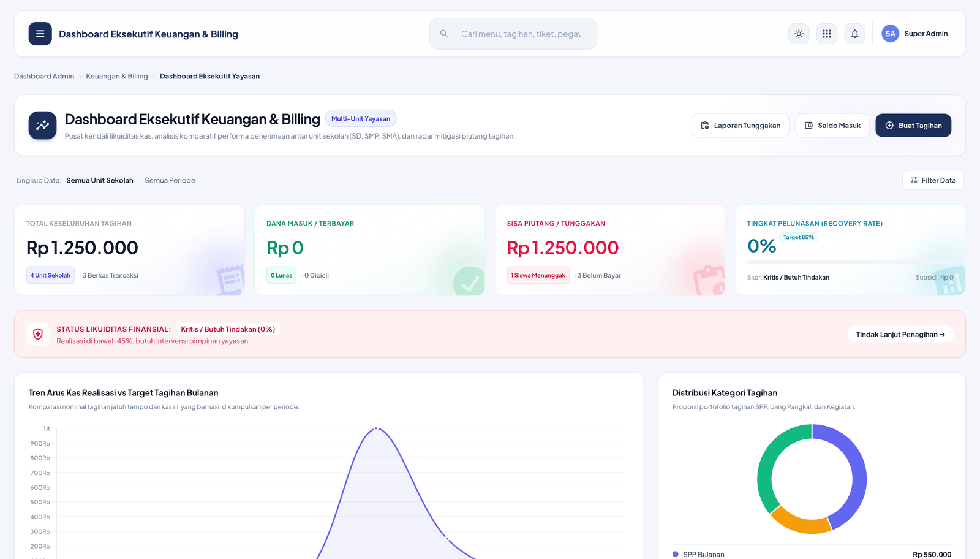
Task: Select Semua Periode scope
Action: pyautogui.click(x=170, y=180)
